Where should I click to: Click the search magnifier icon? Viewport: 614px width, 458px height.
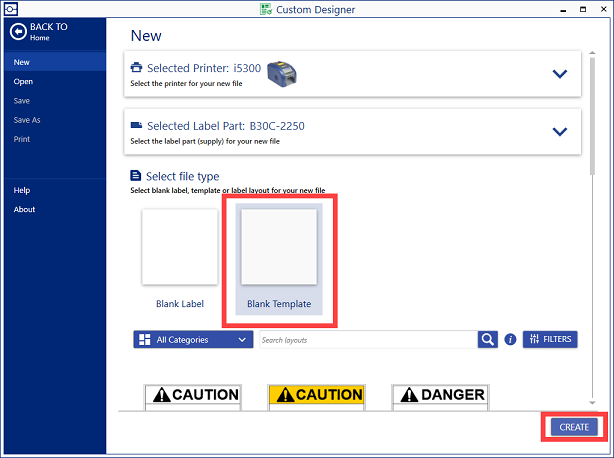(488, 339)
